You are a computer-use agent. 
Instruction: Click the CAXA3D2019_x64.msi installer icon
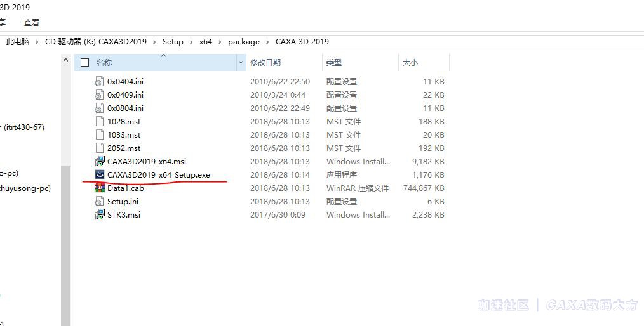pos(99,162)
